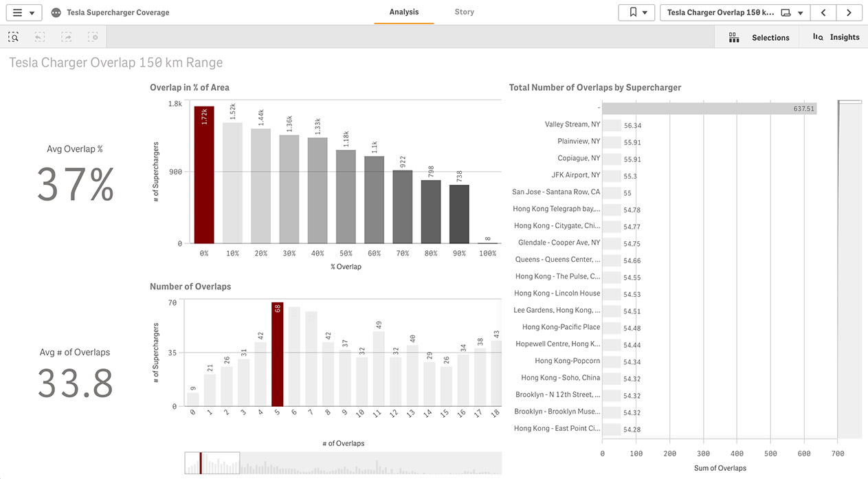Click the 637.51 bar at top of chart
This screenshot has height=479, width=868.
[x=709, y=108]
